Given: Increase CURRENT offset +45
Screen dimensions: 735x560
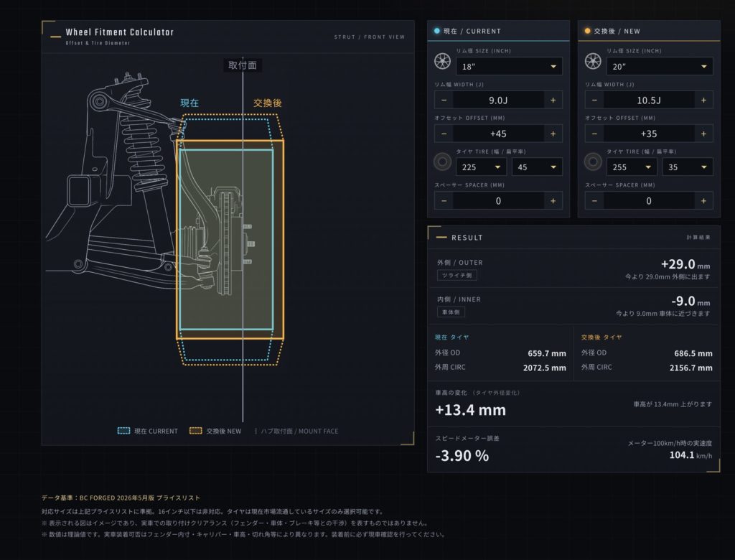Looking at the screenshot, I should (553, 134).
